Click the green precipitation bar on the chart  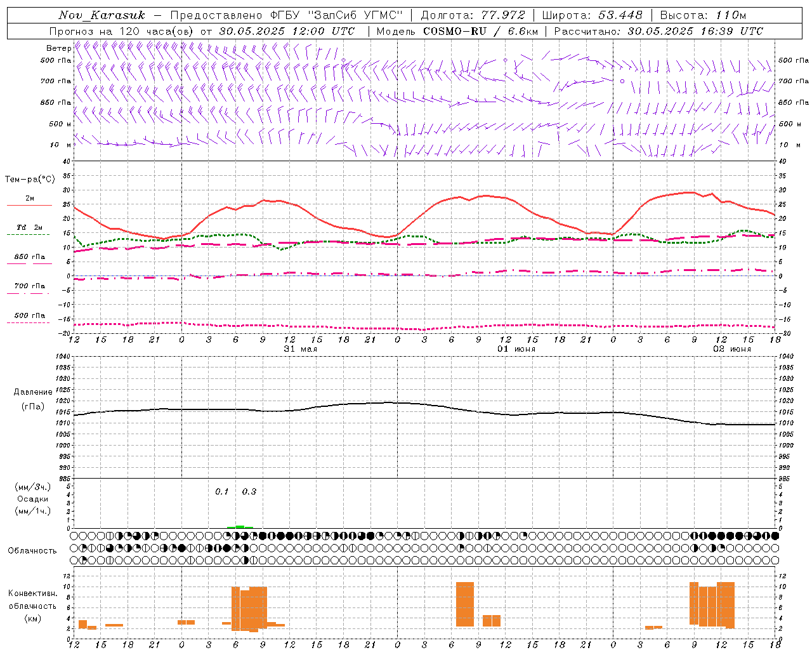coord(240,526)
